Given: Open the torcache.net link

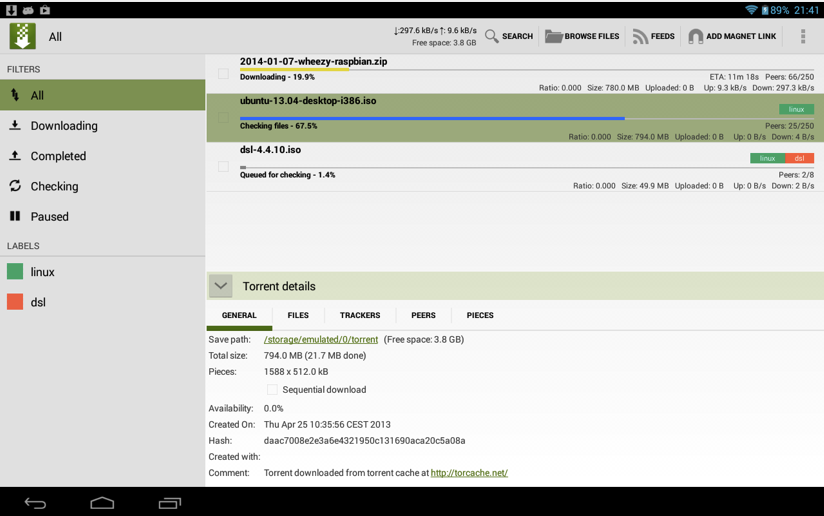Looking at the screenshot, I should [469, 473].
